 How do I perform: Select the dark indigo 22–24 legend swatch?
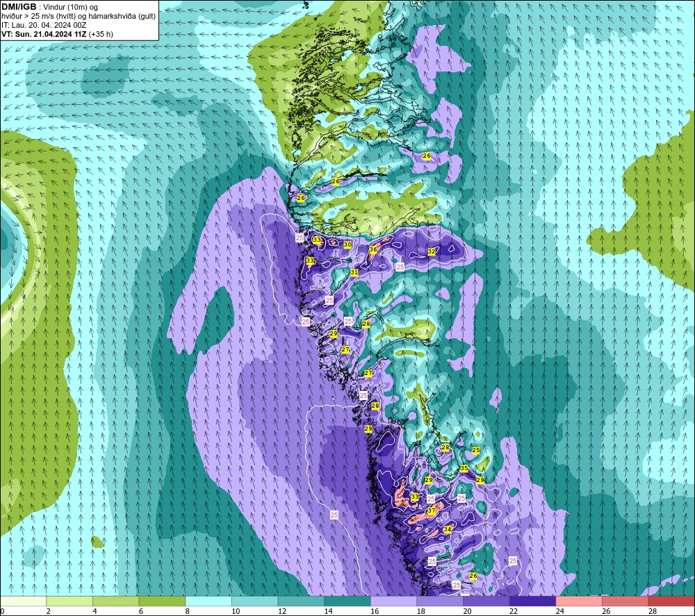(532, 601)
